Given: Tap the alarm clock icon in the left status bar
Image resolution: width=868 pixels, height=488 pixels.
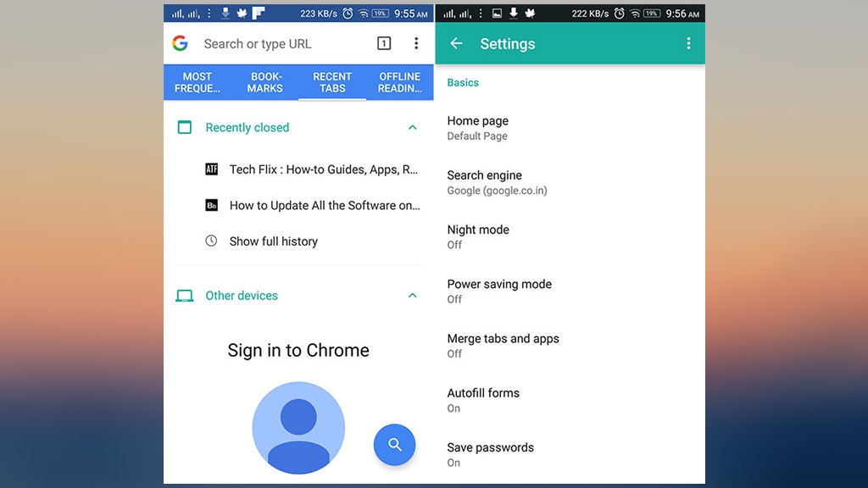Looking at the screenshot, I should click(348, 14).
